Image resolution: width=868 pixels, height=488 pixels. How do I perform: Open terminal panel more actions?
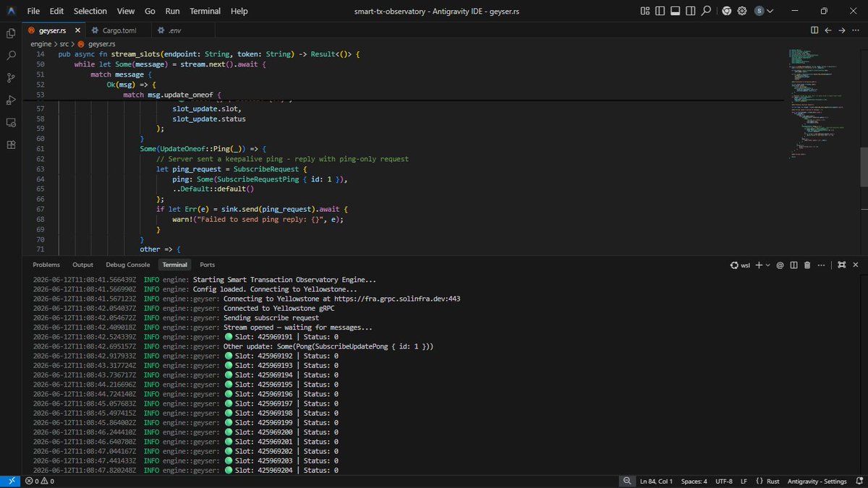click(x=821, y=265)
